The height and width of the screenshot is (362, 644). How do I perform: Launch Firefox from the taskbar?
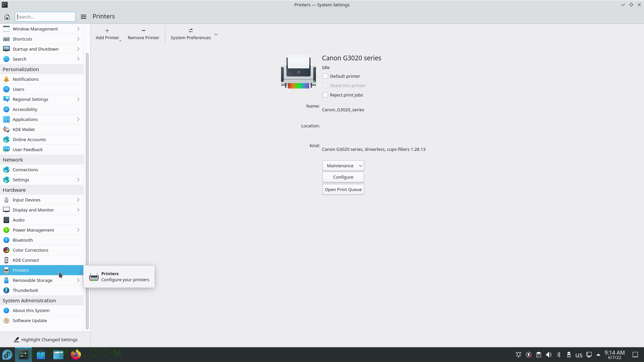[76, 354]
